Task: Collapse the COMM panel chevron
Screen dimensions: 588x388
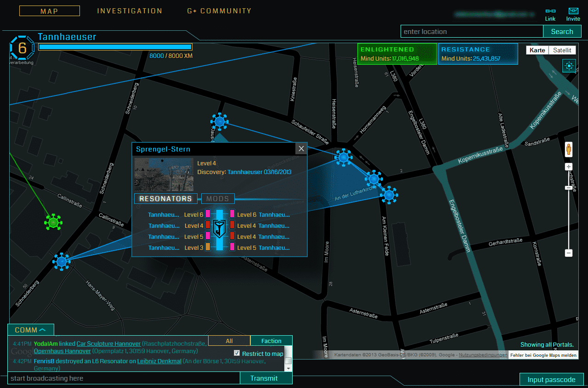Action: tap(42, 330)
